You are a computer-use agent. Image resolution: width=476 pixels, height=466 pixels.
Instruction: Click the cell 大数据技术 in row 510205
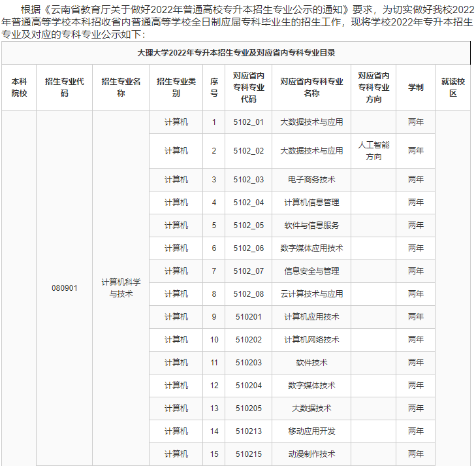311,408
